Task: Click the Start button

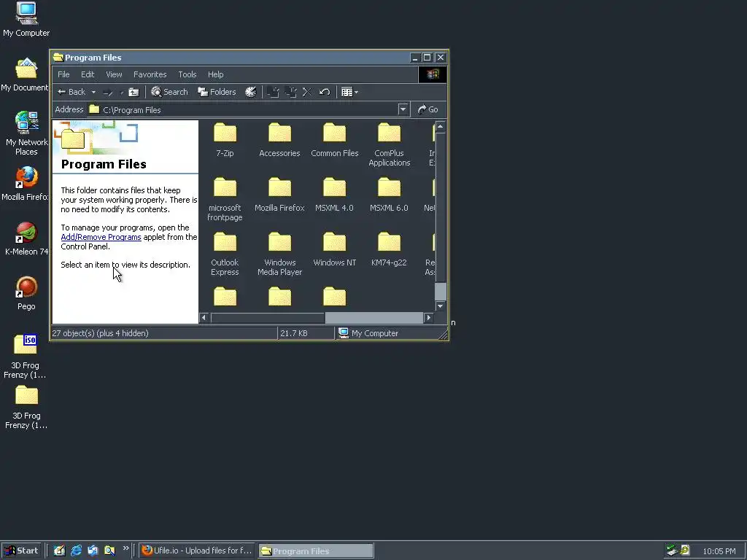Action: click(20, 551)
